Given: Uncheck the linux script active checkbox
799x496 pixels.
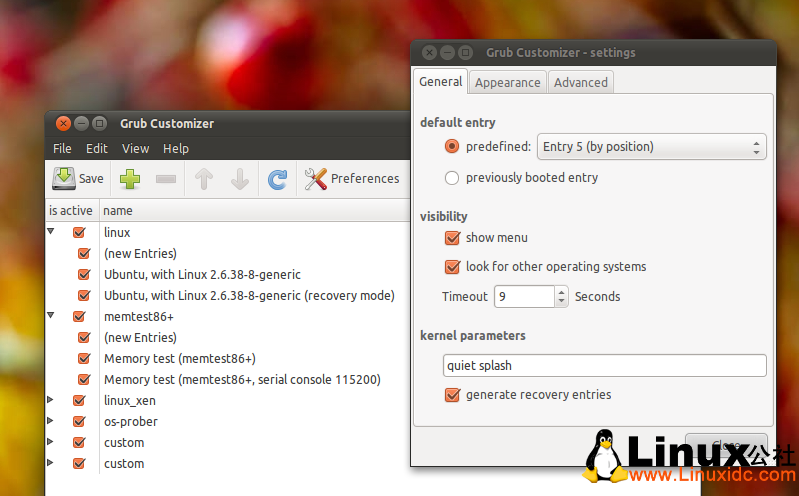Looking at the screenshot, I should tap(79, 232).
